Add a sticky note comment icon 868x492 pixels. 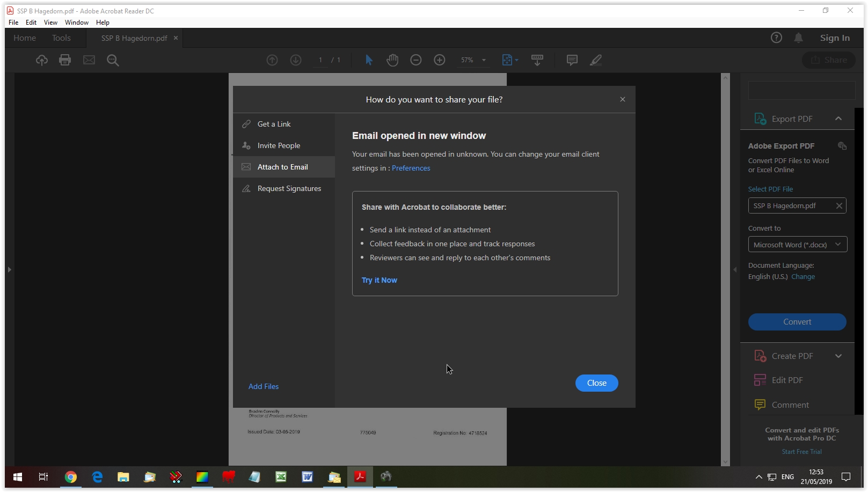(x=572, y=60)
